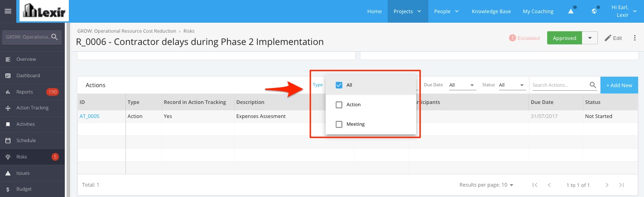Click the Lexir logo
Viewport: 644px width, 197px height.
coord(44,11)
